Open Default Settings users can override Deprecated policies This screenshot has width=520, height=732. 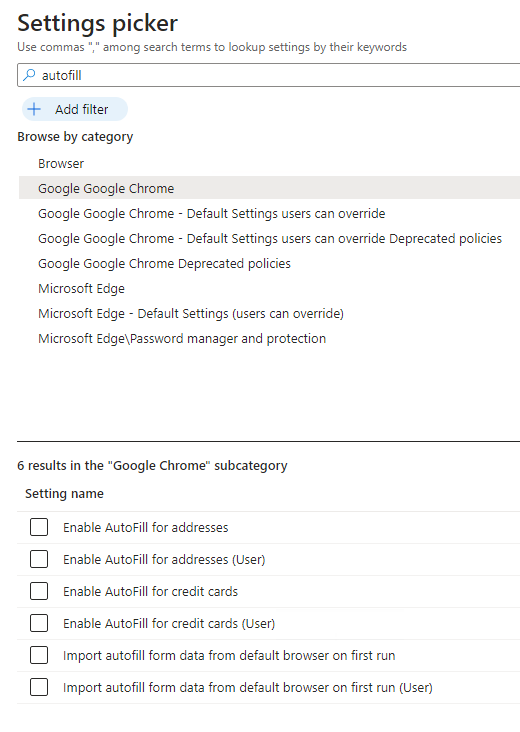(269, 239)
